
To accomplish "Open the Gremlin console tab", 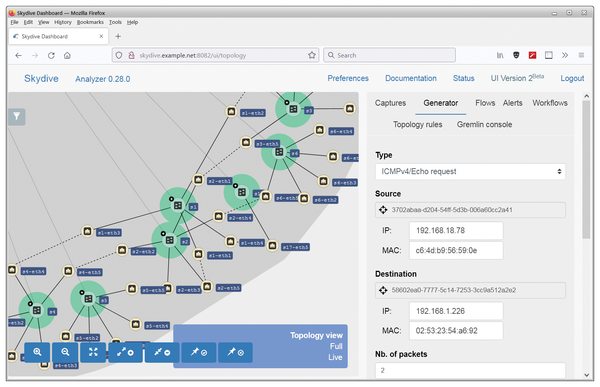I will (484, 124).
